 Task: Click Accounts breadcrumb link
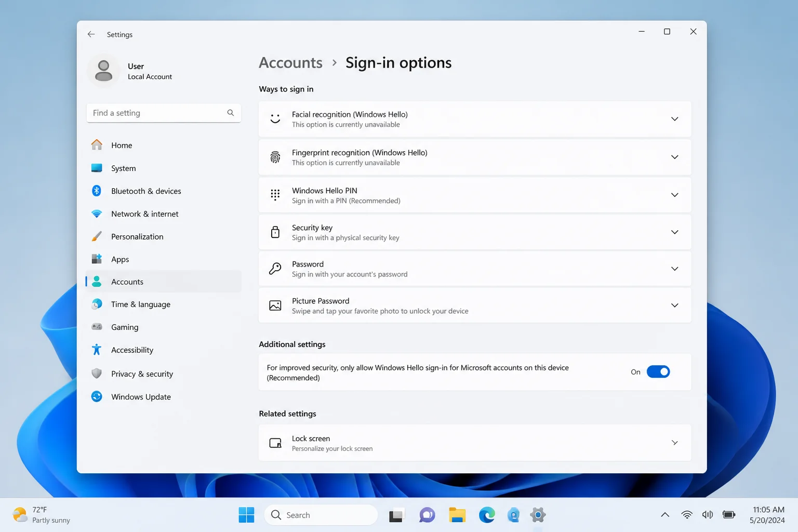pyautogui.click(x=290, y=63)
